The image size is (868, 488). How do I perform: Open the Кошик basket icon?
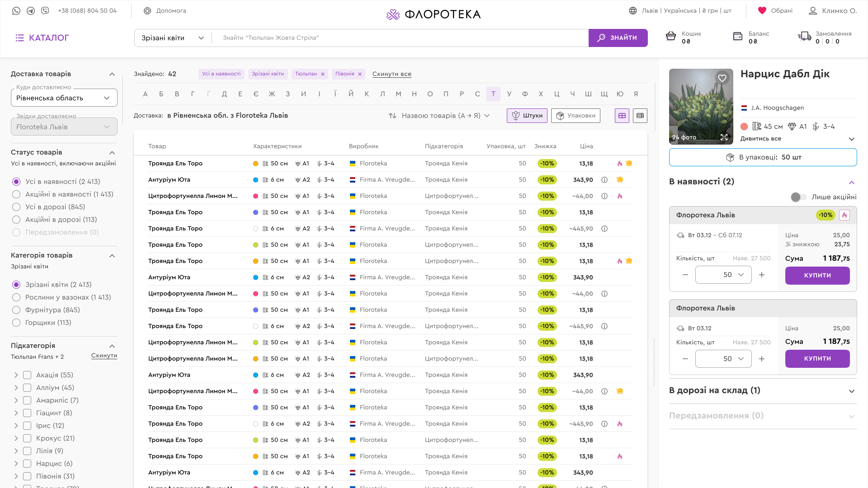tap(671, 37)
